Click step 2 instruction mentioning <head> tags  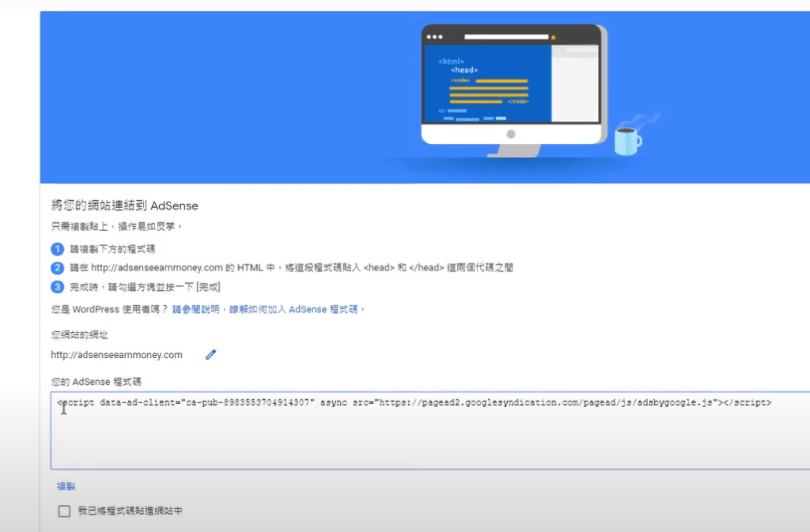[291, 268]
